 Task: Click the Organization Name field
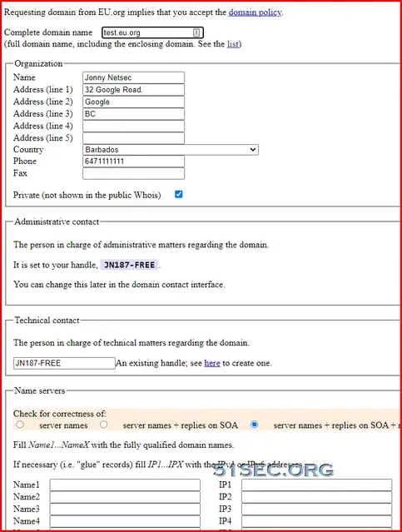point(134,77)
